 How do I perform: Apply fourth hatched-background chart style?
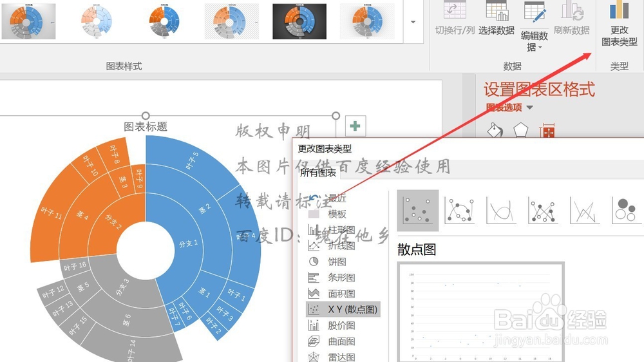[232, 21]
